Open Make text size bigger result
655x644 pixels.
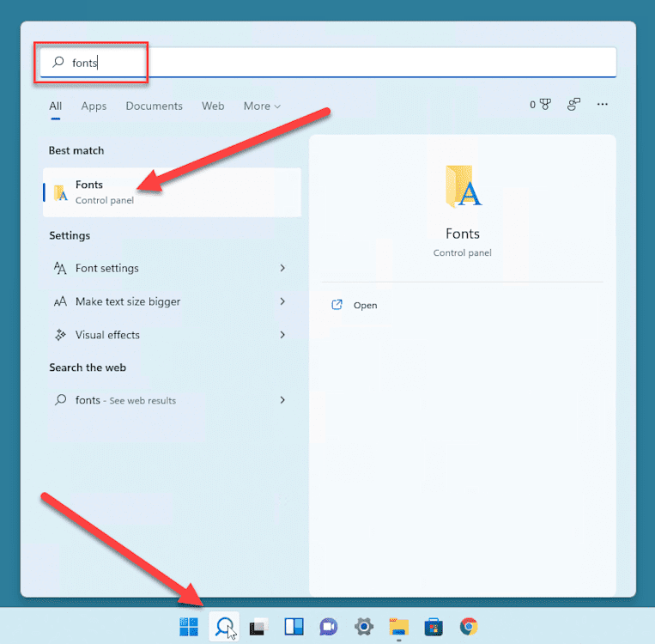click(172, 301)
